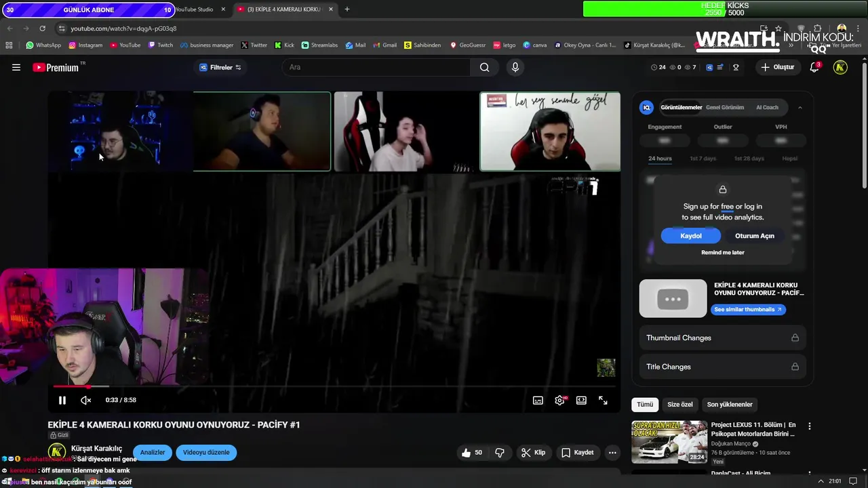868x488 pixels.
Task: Create a clip with Klip scissors
Action: point(533,453)
